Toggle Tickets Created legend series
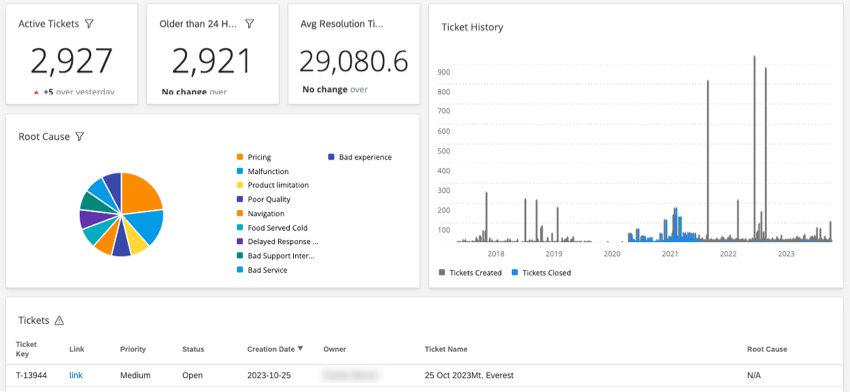This screenshot has width=850, height=392. pos(470,273)
